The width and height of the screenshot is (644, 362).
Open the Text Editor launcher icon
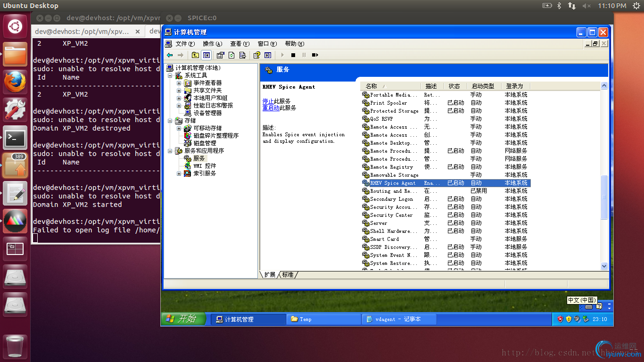(x=15, y=193)
